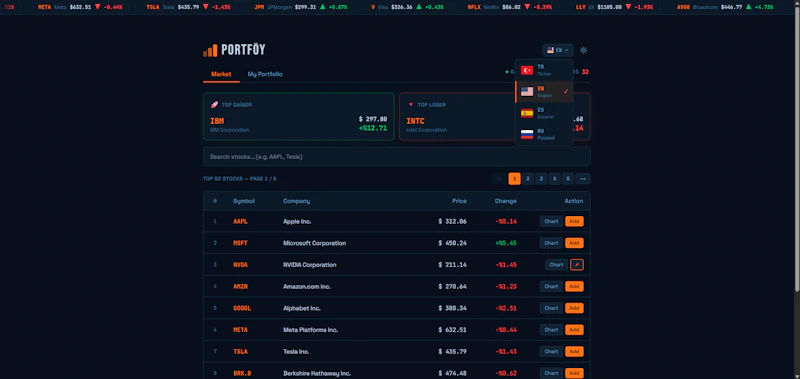Image resolution: width=800 pixels, height=379 pixels.
Task: Select EN English language option
Action: pos(544,92)
